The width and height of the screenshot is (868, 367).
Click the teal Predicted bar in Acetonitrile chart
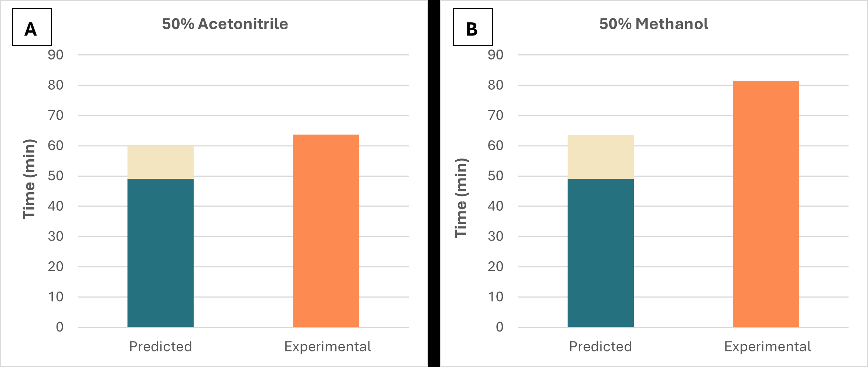pos(160,253)
